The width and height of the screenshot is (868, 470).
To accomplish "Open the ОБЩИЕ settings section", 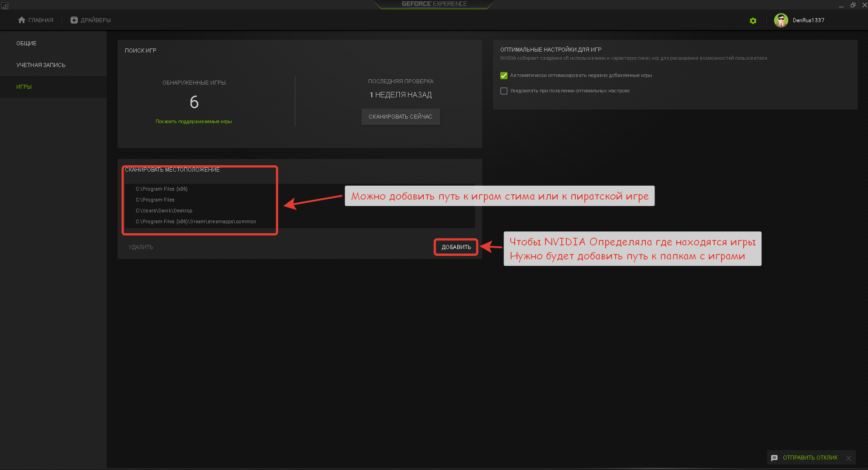I will tap(53, 43).
